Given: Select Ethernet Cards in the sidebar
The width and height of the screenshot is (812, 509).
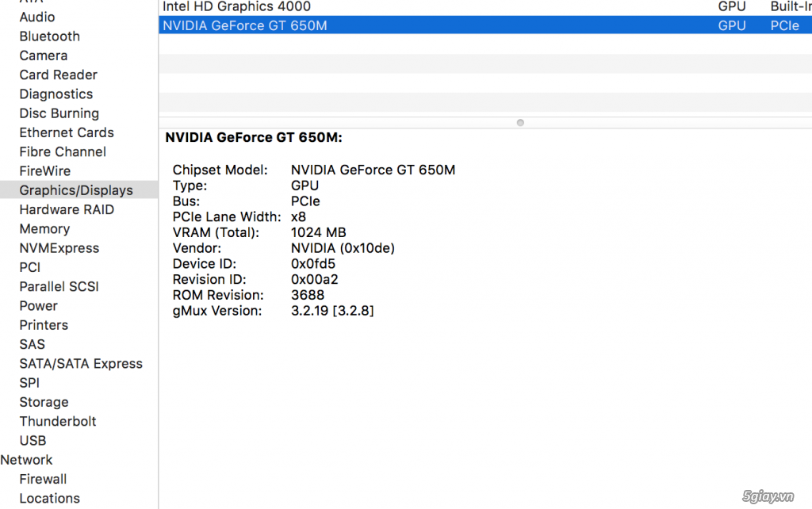Looking at the screenshot, I should pos(67,132).
